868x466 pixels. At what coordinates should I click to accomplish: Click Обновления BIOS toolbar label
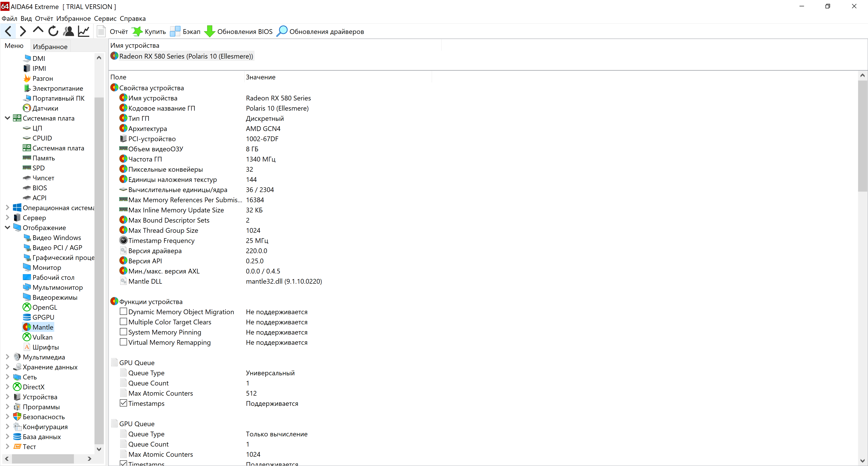coord(245,32)
